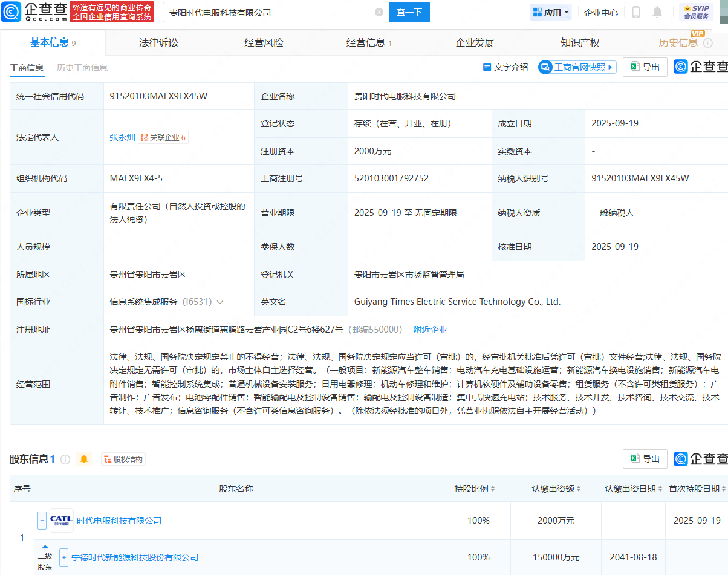
Task: Click the Qcc.com logo at top left
Action: pos(33,11)
